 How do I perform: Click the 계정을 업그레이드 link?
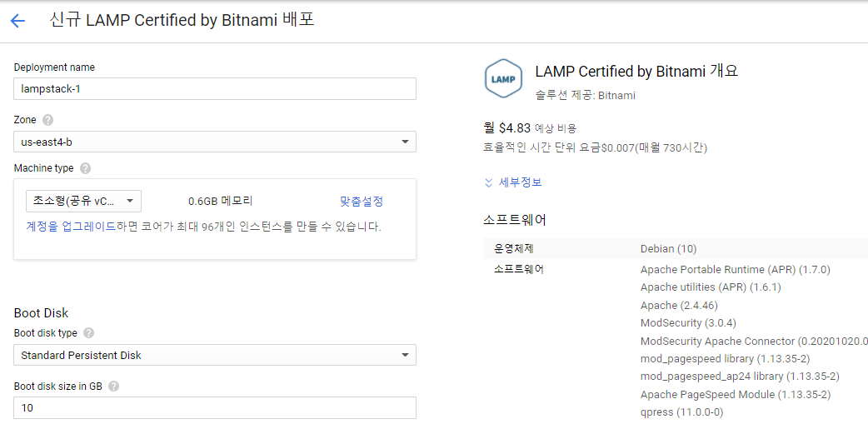pos(71,227)
